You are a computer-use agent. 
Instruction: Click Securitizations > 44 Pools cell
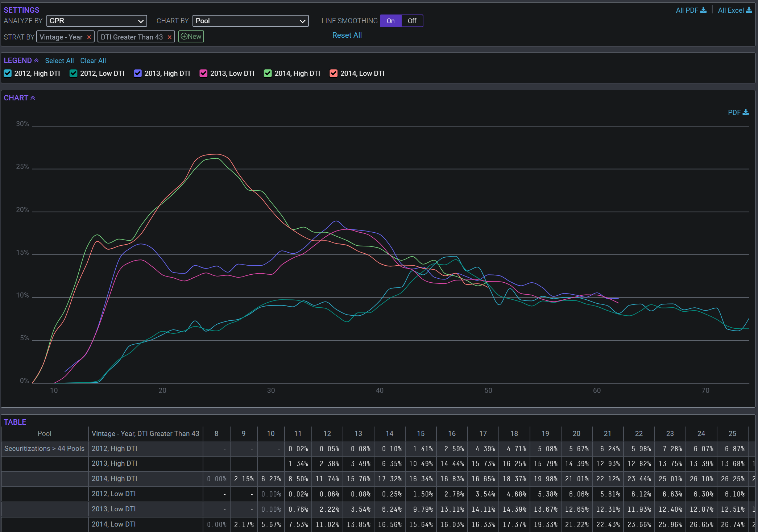(x=44, y=448)
